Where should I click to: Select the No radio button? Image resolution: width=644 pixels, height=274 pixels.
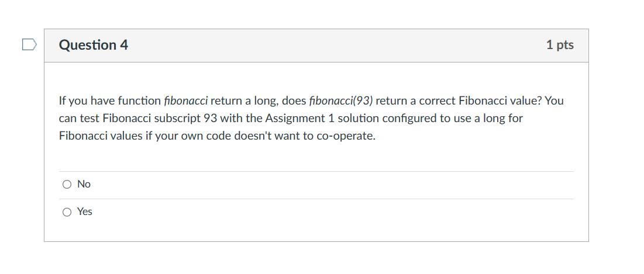pyautogui.click(x=67, y=185)
